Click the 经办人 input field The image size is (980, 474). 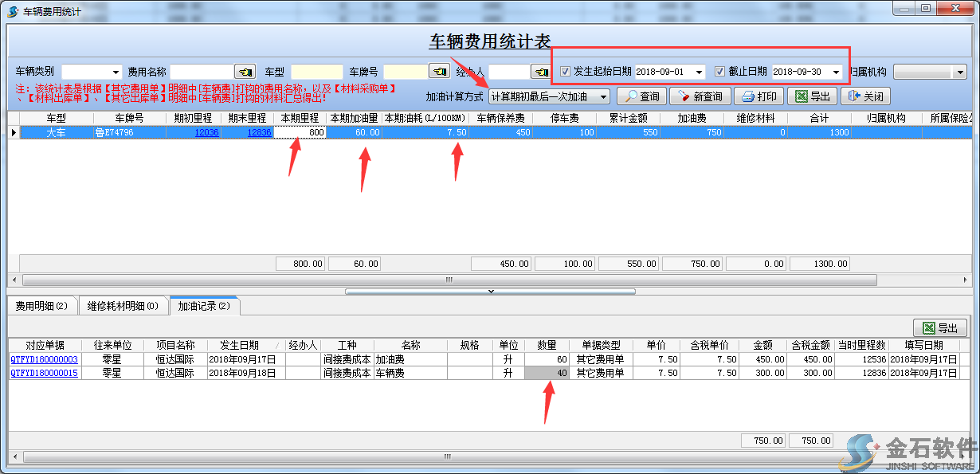(510, 71)
